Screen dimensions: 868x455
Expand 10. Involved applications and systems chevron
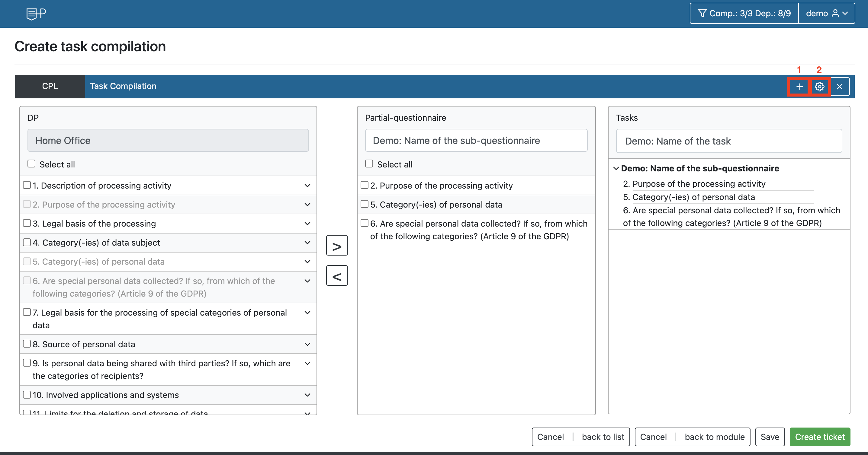point(307,395)
